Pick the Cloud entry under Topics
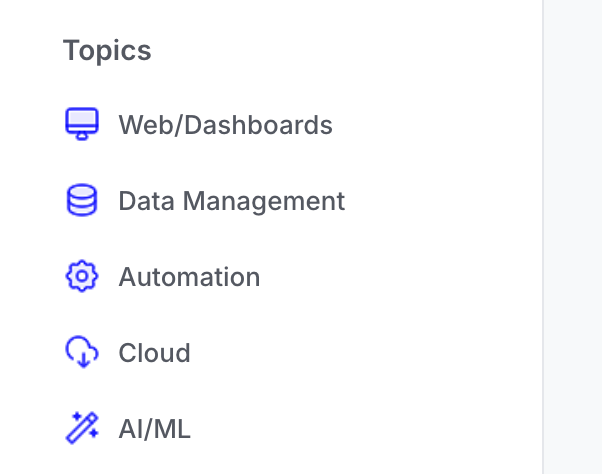The height and width of the screenshot is (474, 602). click(154, 353)
